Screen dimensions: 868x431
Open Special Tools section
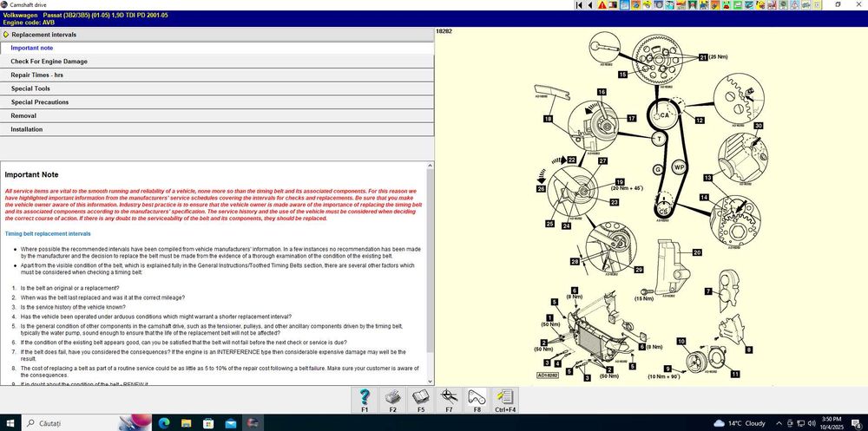(x=217, y=88)
